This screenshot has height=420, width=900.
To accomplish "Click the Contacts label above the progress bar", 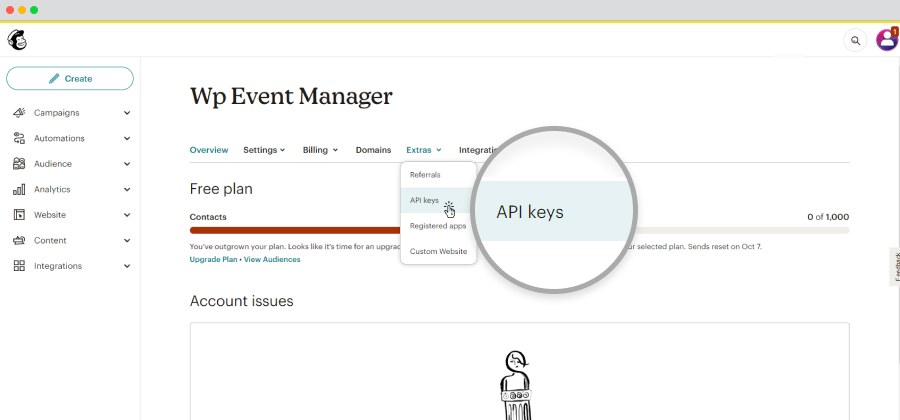I will point(208,217).
